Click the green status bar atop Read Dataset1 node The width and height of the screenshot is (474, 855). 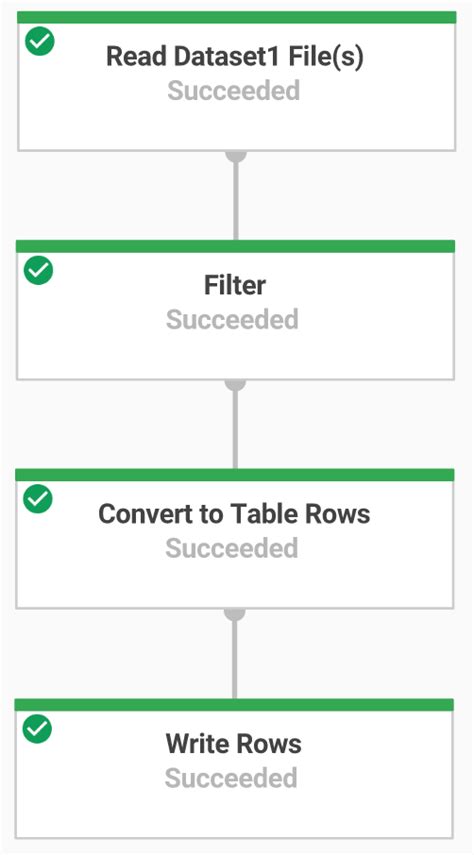(237, 17)
